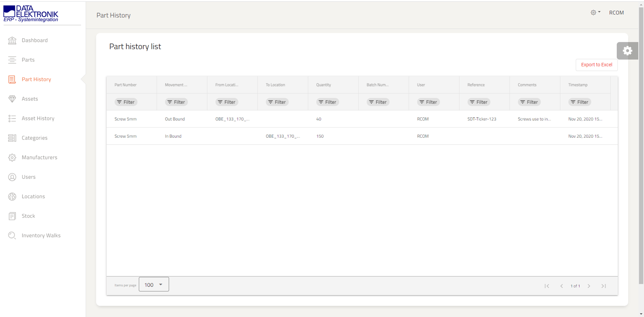Screen dimensions: 644x317
Task: Select the Out Bound movement cell
Action: pos(175,119)
